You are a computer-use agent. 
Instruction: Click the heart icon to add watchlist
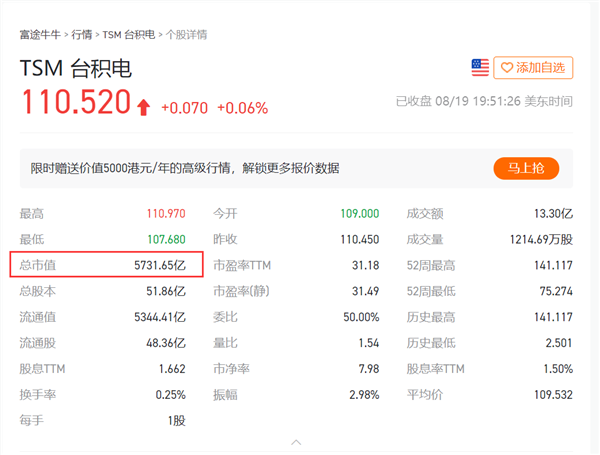[x=507, y=68]
